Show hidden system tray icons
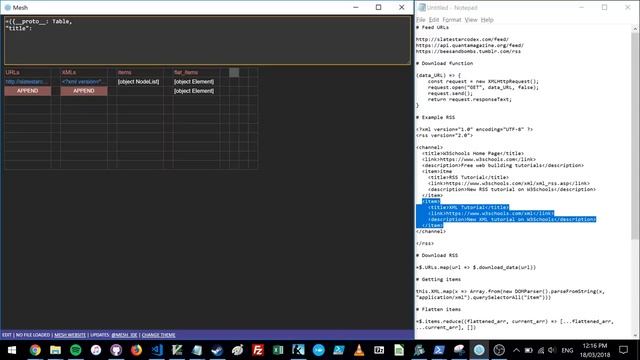The height and width of the screenshot is (360, 640). [x=516, y=350]
